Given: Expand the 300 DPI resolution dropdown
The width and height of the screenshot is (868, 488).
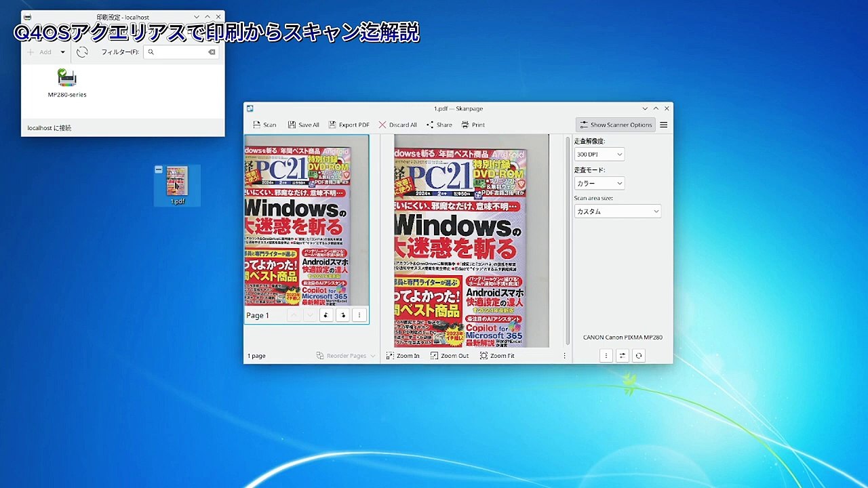Looking at the screenshot, I should (599, 155).
